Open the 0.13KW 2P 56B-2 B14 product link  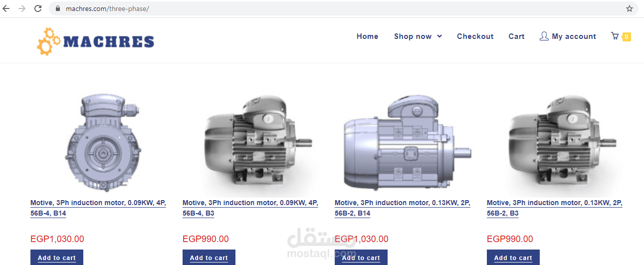coord(402,208)
